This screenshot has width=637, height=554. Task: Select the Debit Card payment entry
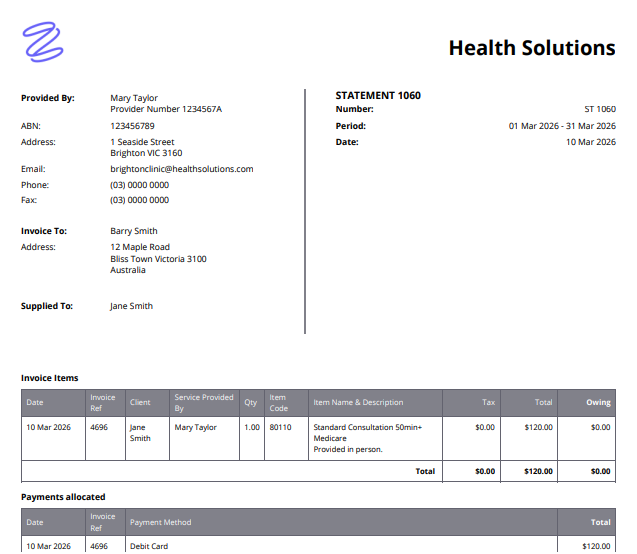tap(149, 546)
